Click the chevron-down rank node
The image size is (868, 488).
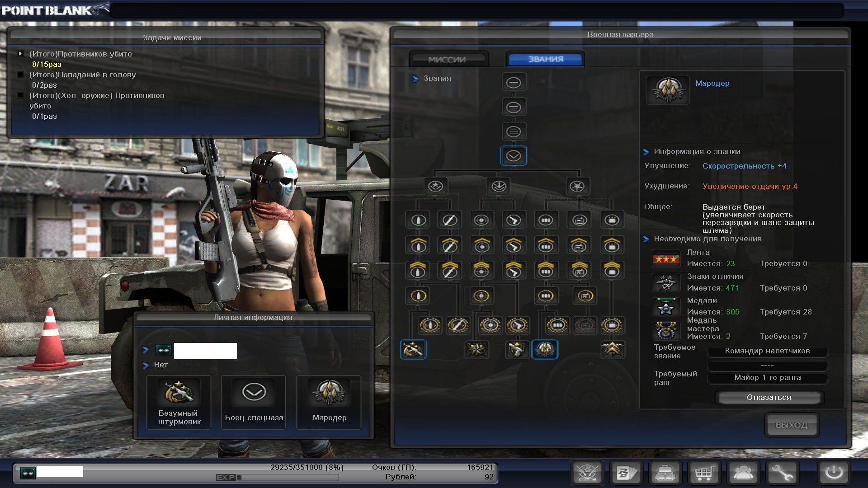514,156
